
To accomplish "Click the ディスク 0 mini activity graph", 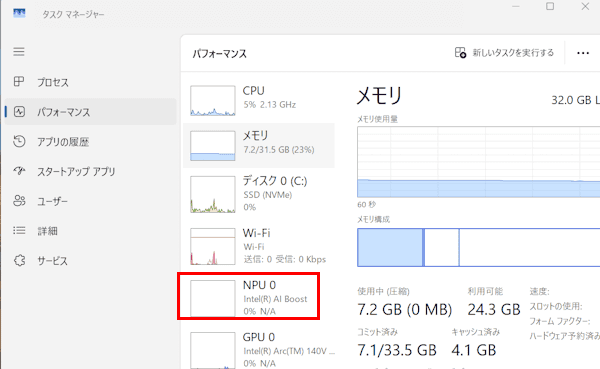I will tap(213, 194).
